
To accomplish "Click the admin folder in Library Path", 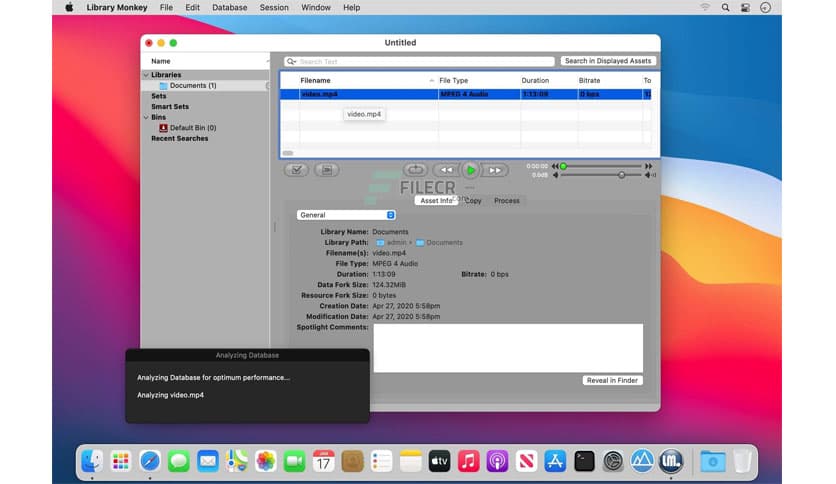I will pos(391,243).
